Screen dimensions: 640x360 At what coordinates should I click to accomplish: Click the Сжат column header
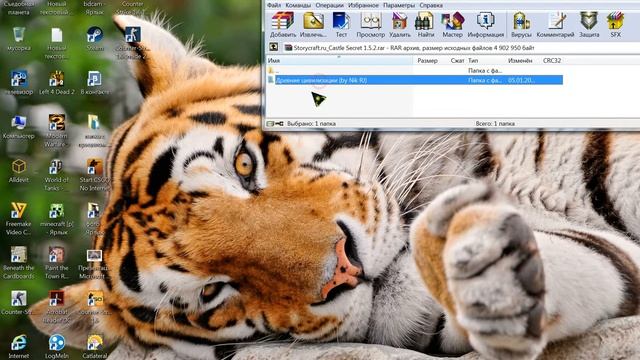pyautogui.click(x=457, y=60)
